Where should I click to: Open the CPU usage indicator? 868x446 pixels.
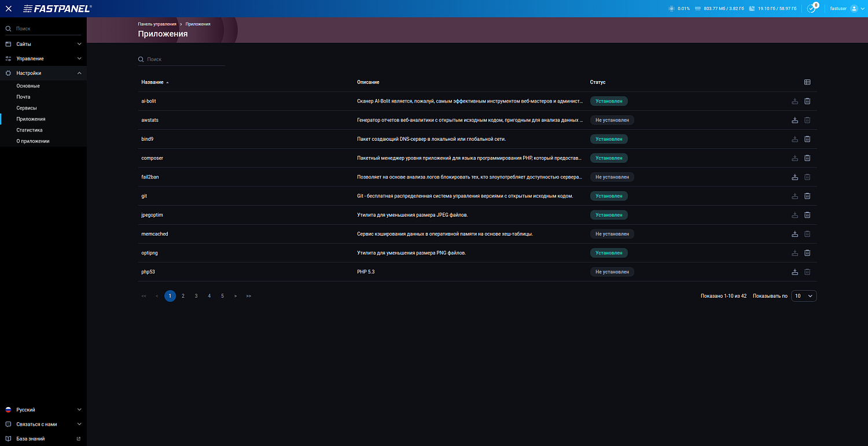[679, 9]
